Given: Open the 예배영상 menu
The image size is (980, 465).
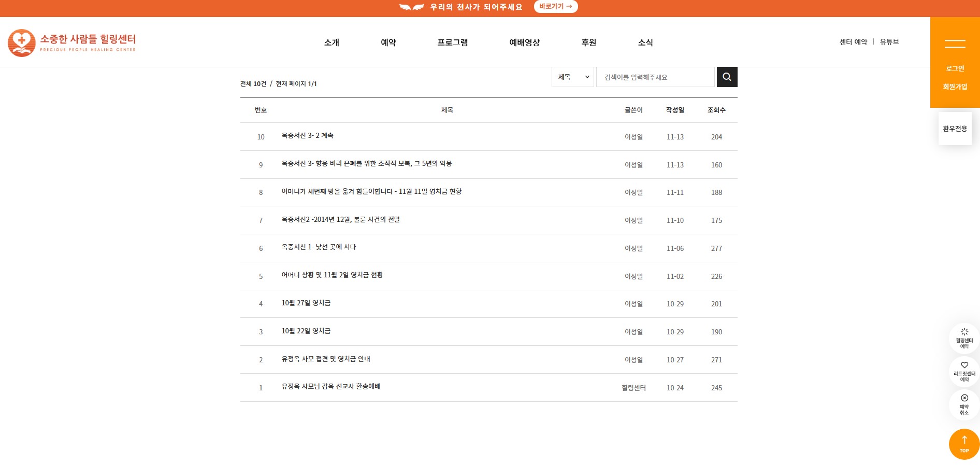Looking at the screenshot, I should point(524,43).
